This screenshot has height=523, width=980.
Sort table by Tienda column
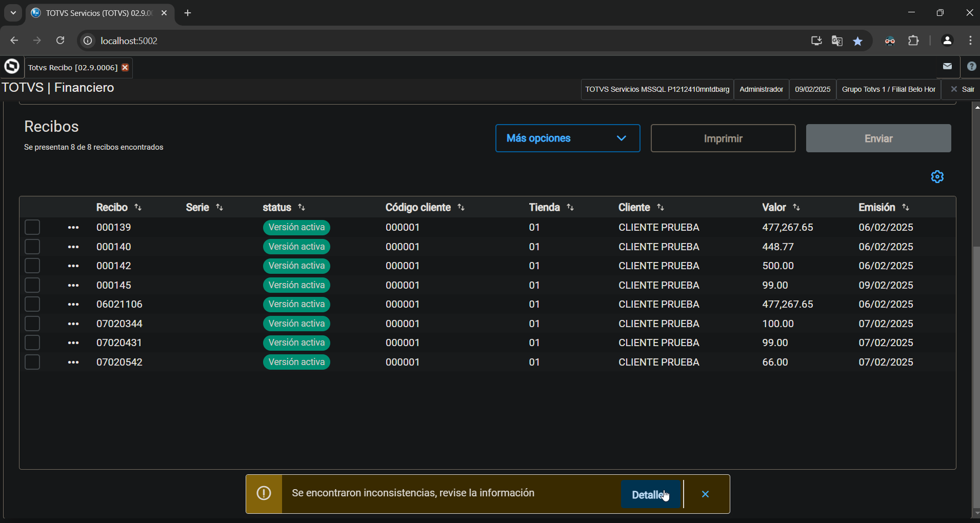pyautogui.click(x=570, y=207)
